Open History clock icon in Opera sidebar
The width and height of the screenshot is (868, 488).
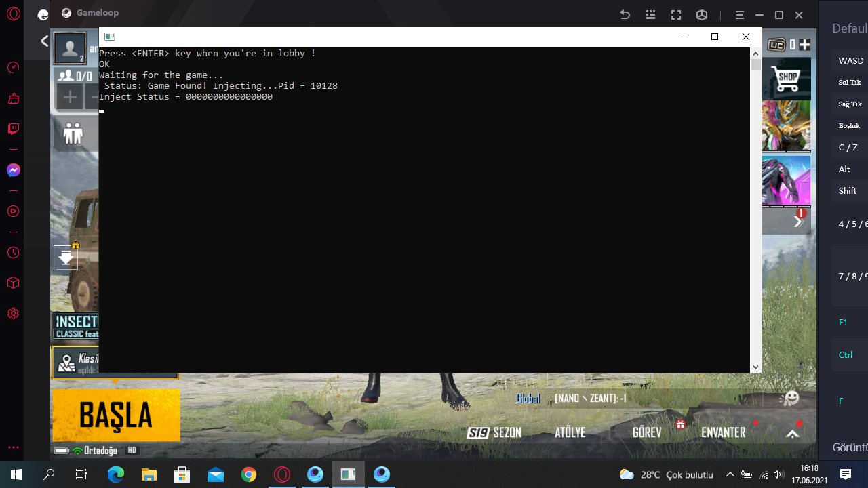tap(13, 253)
